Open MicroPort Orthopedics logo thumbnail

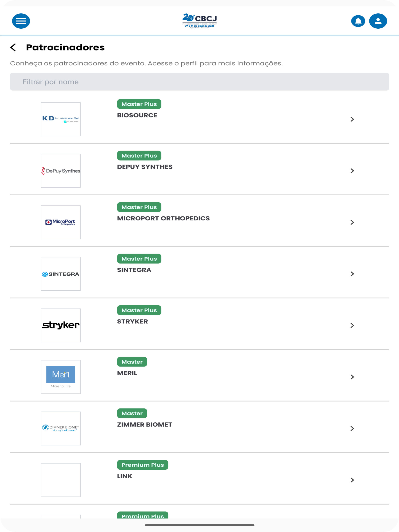point(61,222)
